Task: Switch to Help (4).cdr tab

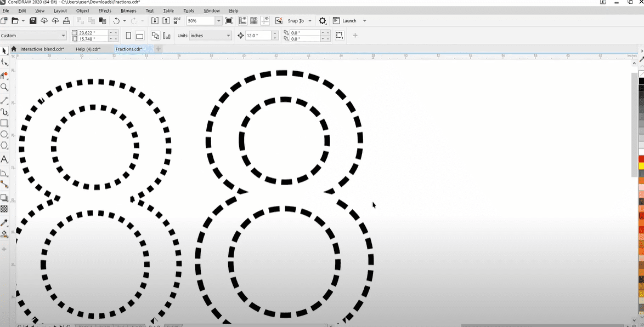Action: point(88,49)
